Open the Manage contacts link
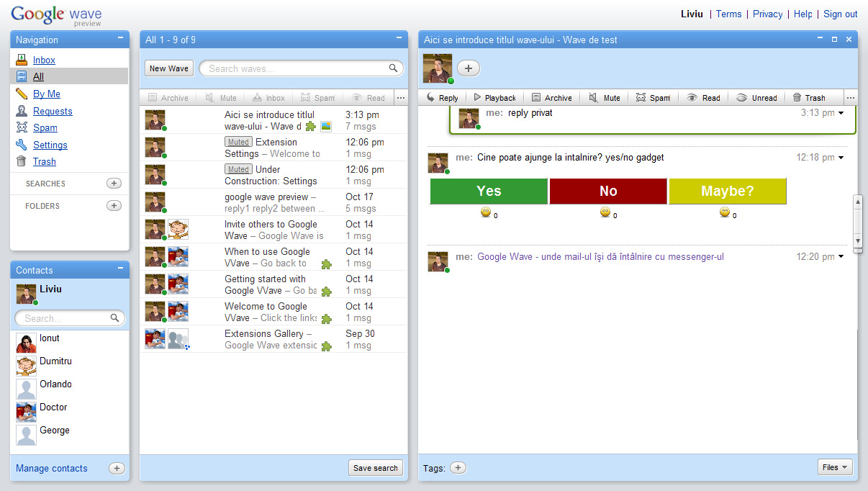The width and height of the screenshot is (868, 491). pyautogui.click(x=52, y=468)
